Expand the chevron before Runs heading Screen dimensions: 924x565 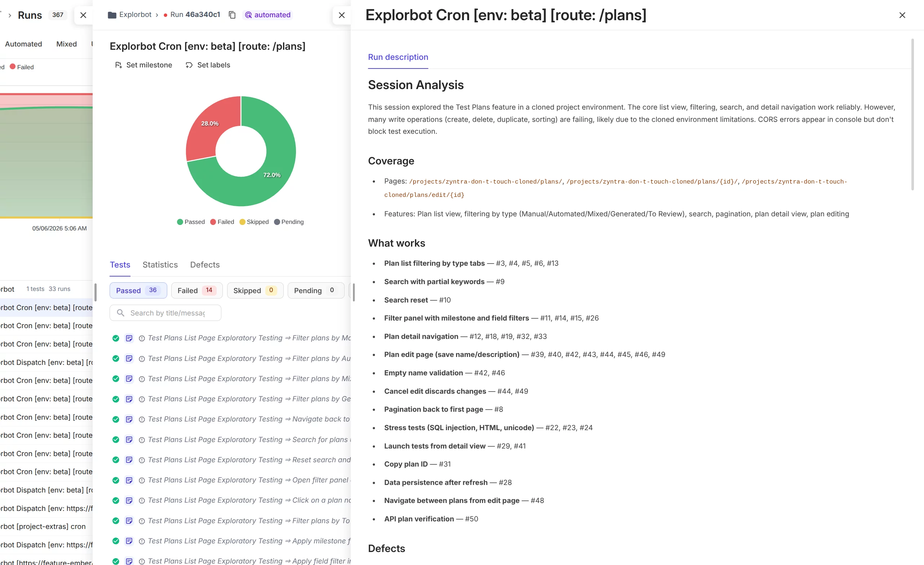tap(10, 15)
